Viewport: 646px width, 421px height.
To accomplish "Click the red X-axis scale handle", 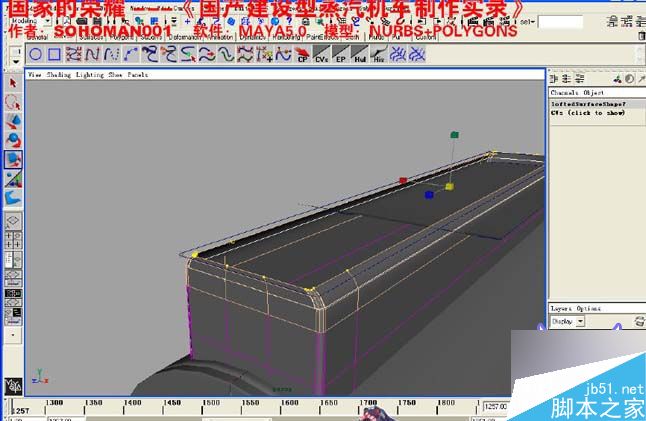I will [x=403, y=180].
